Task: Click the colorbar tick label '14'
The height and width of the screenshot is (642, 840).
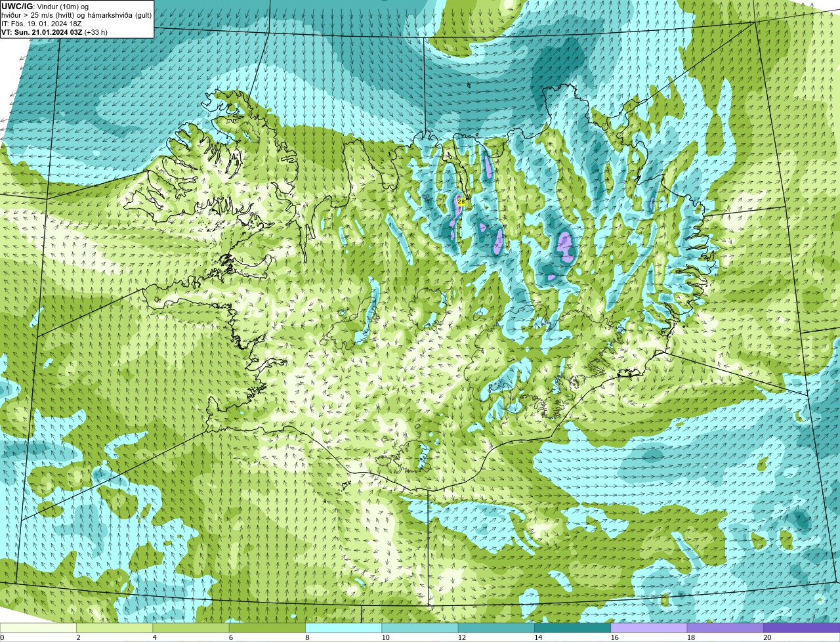Action: pyautogui.click(x=538, y=637)
